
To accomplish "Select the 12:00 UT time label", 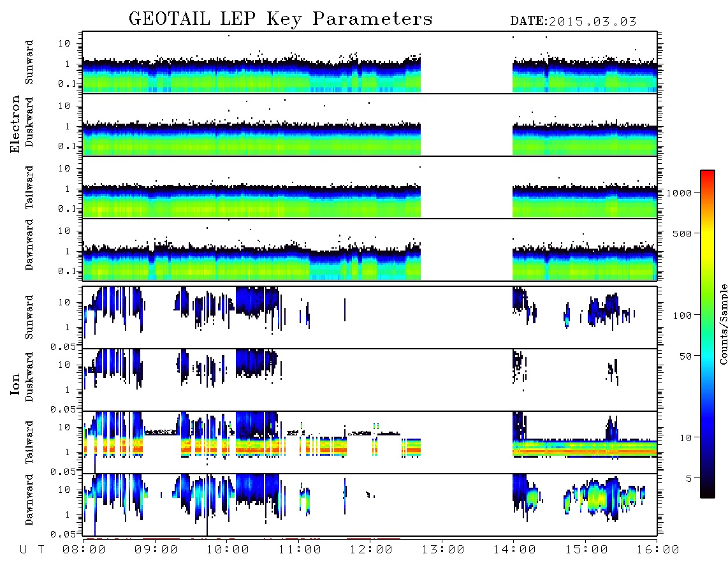I will tap(371, 550).
